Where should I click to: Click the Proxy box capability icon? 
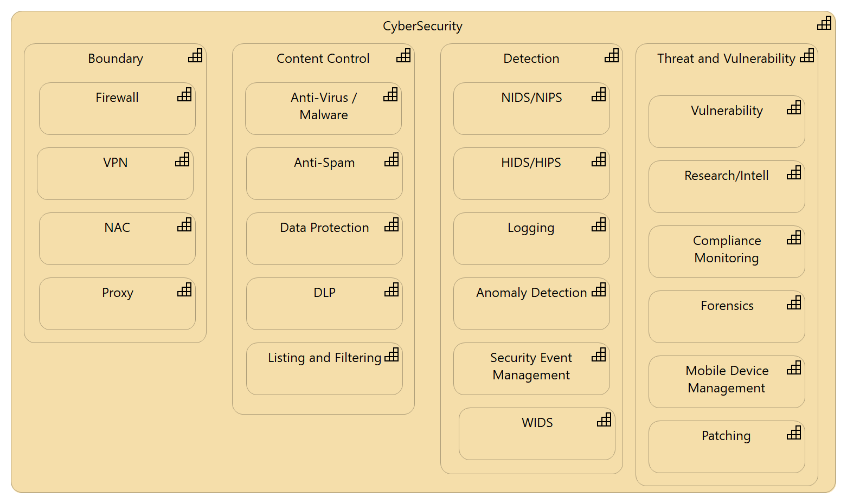(x=184, y=290)
